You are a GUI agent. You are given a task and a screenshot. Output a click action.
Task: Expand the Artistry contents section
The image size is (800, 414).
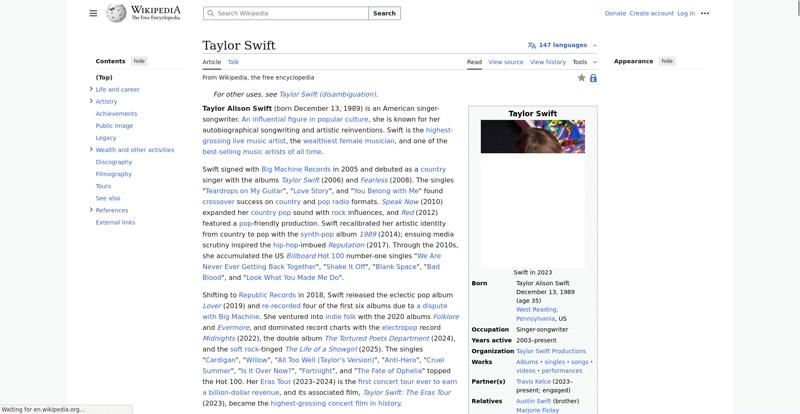(91, 101)
